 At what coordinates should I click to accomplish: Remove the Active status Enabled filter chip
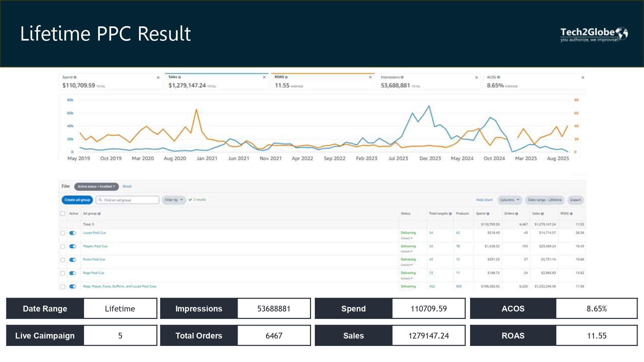[114, 186]
